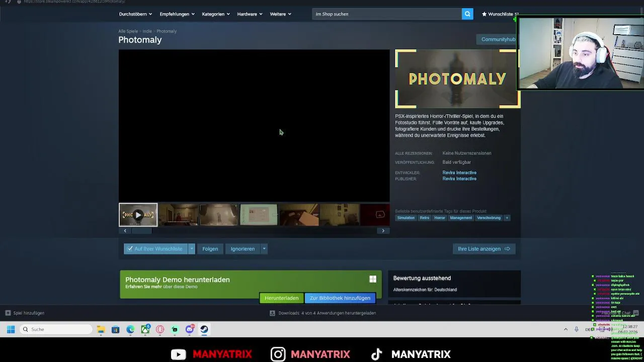Viewport: 644px width, 362px height.
Task: Click the left arrow under the thumbnail strip
Action: 125,231
